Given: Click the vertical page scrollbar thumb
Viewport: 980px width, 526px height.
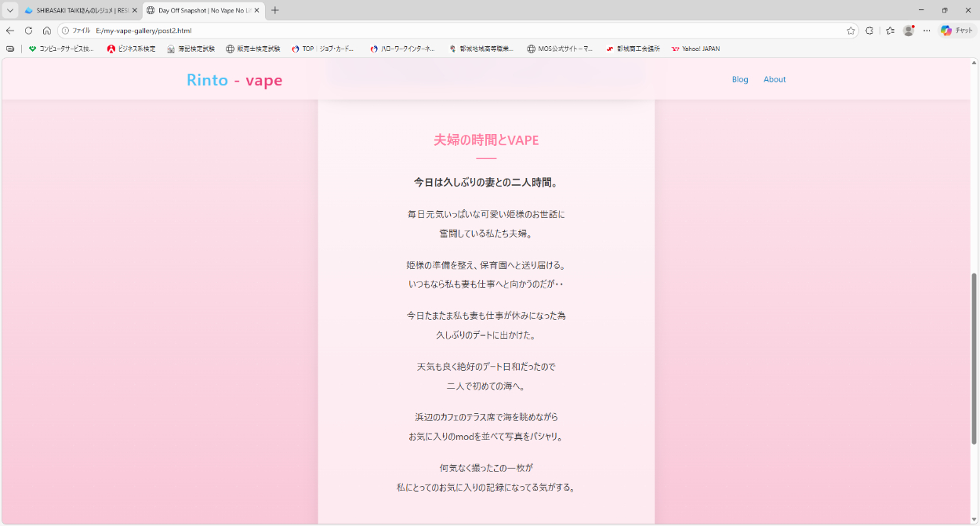Looking at the screenshot, I should (975, 358).
